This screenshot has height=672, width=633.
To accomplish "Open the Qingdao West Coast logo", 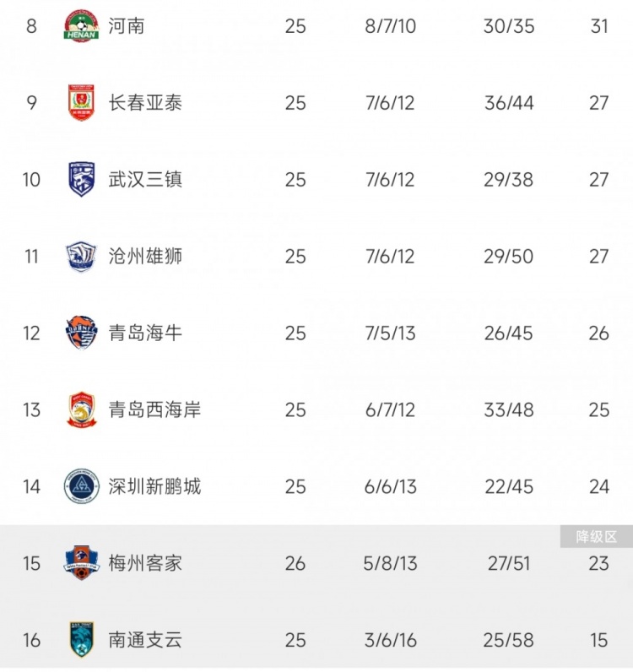I will (82, 410).
